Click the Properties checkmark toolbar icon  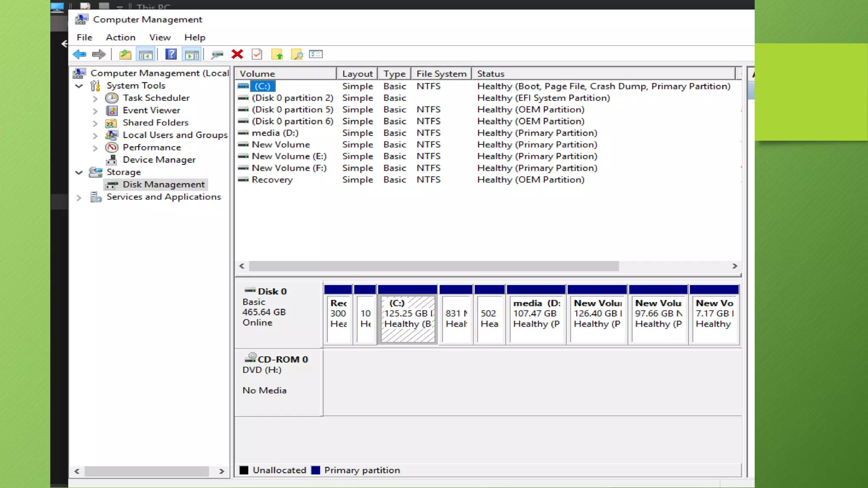(257, 54)
